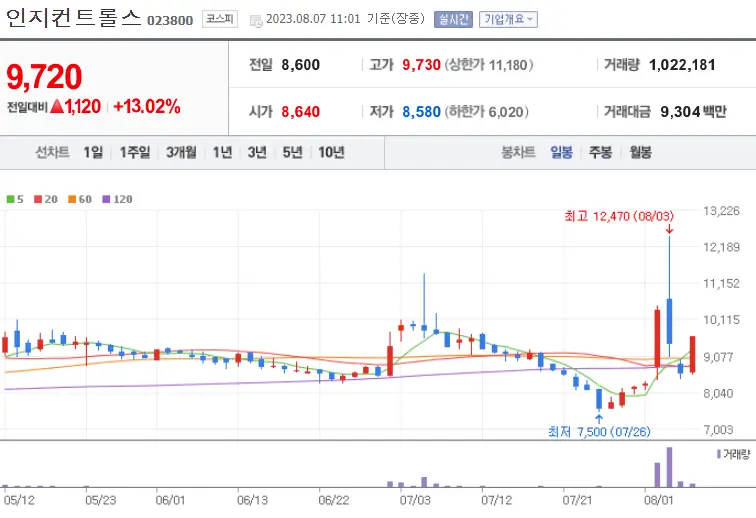Click the 하한가 6,020 text

pos(486,112)
